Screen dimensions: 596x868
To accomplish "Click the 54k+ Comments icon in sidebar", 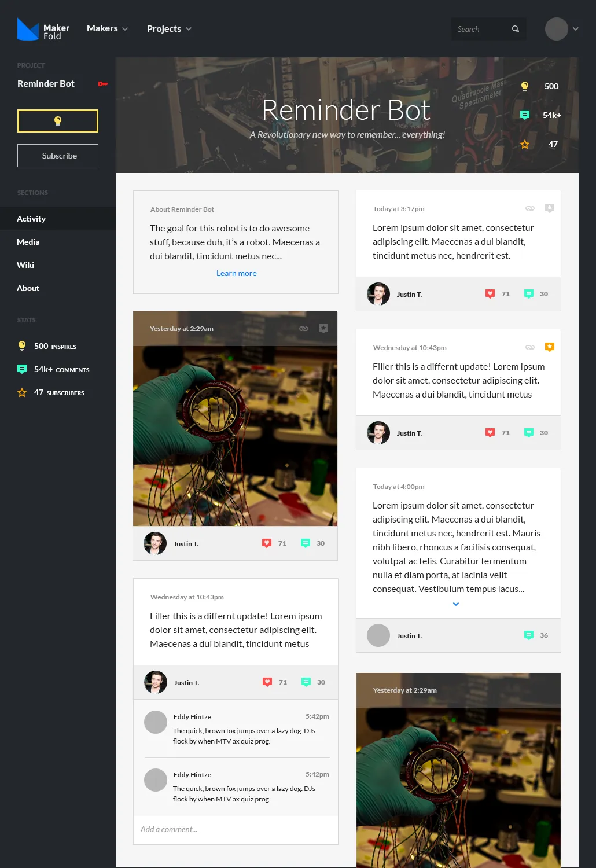I will coord(22,369).
